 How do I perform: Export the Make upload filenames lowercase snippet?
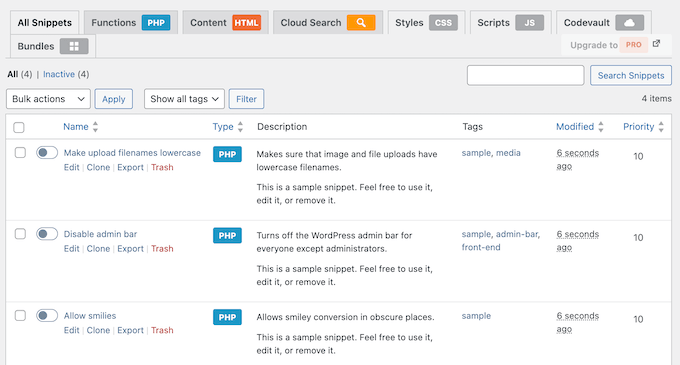131,167
